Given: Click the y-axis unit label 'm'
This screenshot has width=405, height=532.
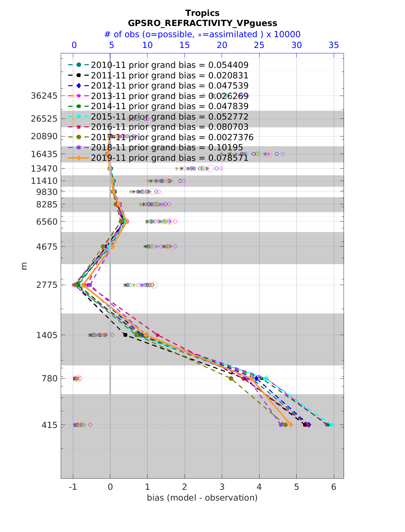Looking at the screenshot, I should pos(24,266).
